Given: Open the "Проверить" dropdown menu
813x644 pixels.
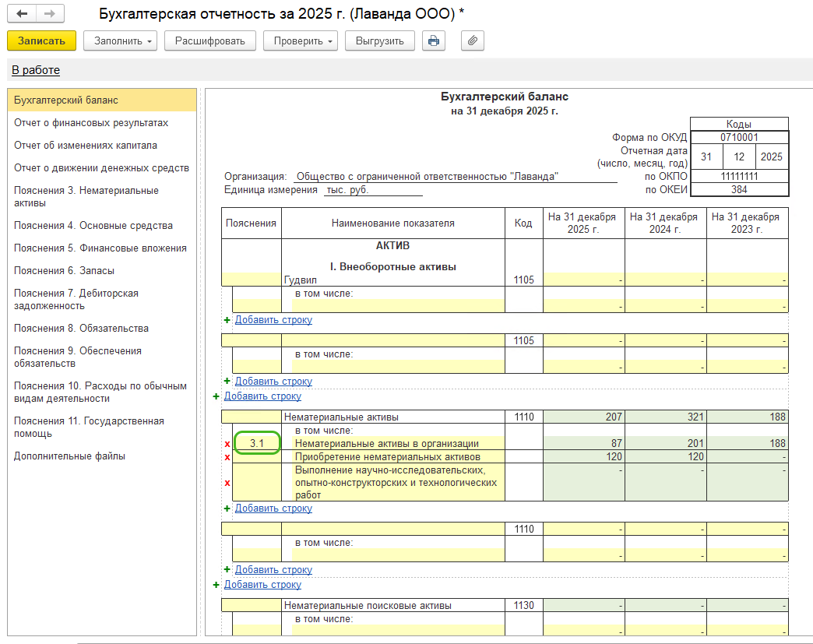Looking at the screenshot, I should (299, 41).
